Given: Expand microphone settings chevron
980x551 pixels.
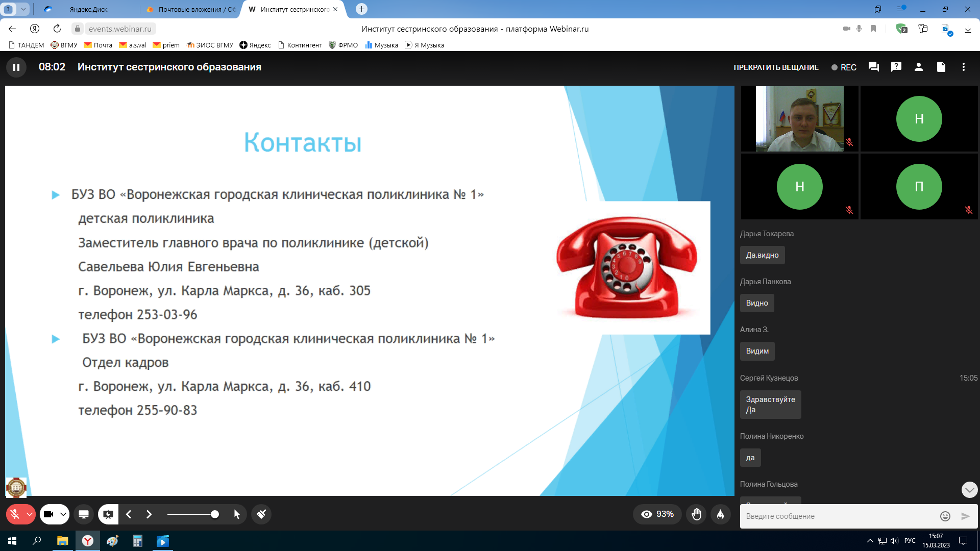Looking at the screenshot, I should click(x=30, y=514).
